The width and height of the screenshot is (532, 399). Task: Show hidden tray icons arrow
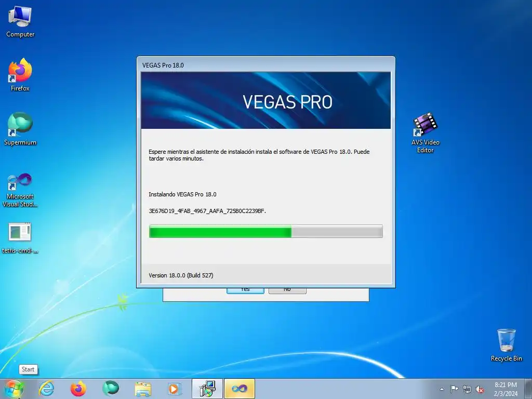(x=442, y=389)
